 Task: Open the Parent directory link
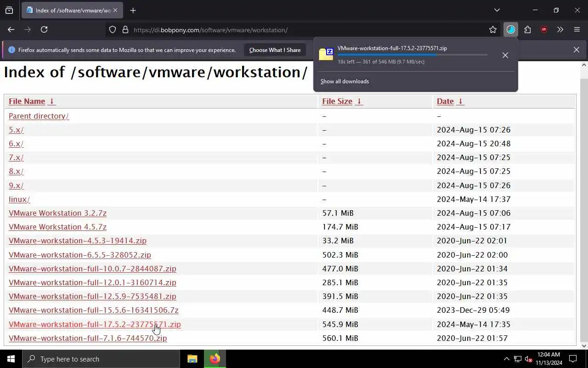(39, 116)
